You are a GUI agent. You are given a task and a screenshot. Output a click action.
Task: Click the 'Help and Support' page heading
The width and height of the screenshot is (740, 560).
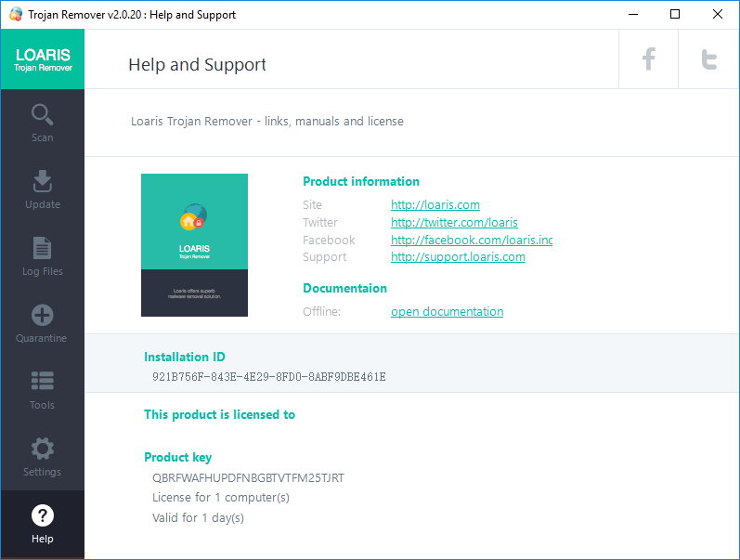pos(197,65)
